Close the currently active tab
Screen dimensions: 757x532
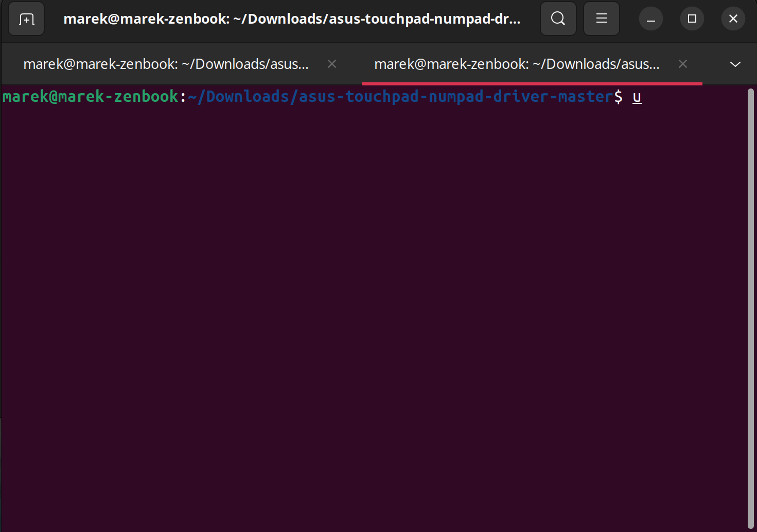(682, 64)
